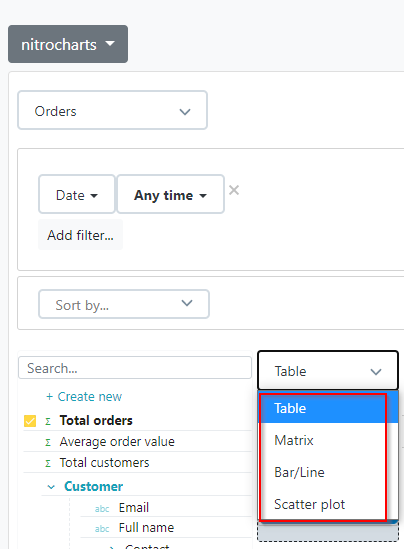
Task: Toggle the Total orders checkbox
Action: (x=30, y=421)
